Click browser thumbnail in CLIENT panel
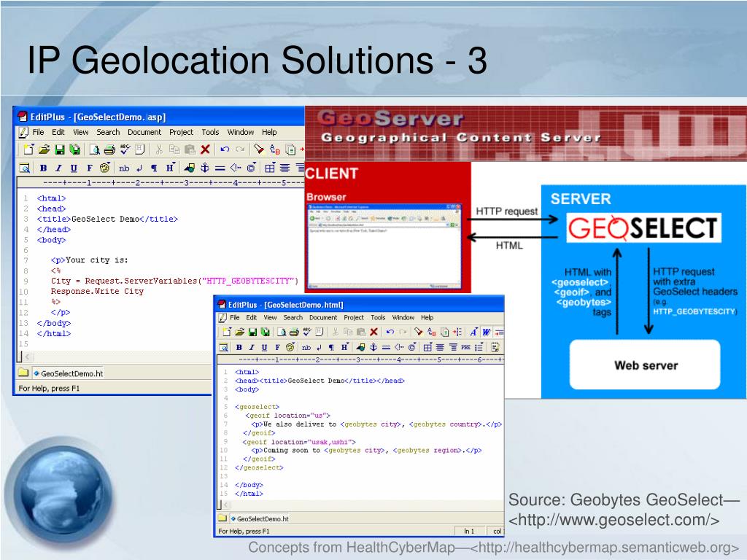 click(x=384, y=246)
